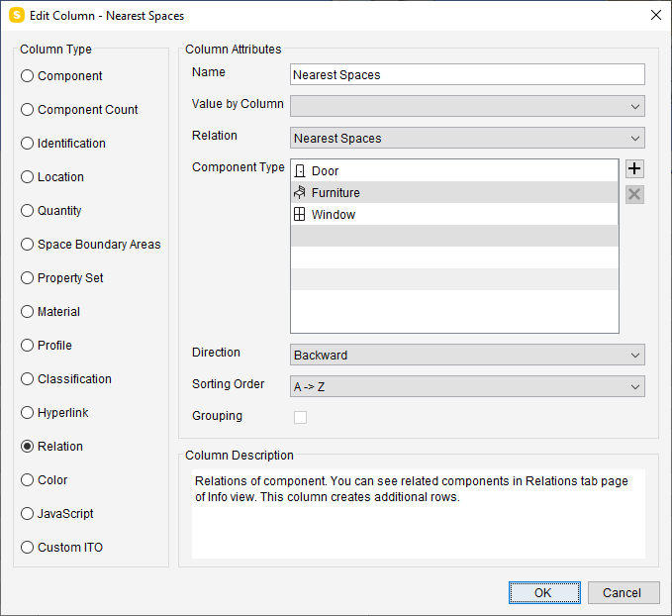Click the Name input field
Screen dimensions: 672x616
pyautogui.click(x=467, y=74)
